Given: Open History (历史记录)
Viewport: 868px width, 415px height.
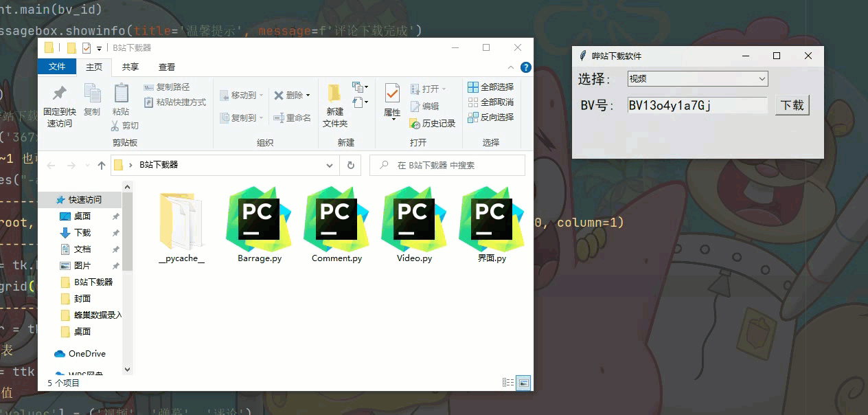Looking at the screenshot, I should pyautogui.click(x=433, y=124).
